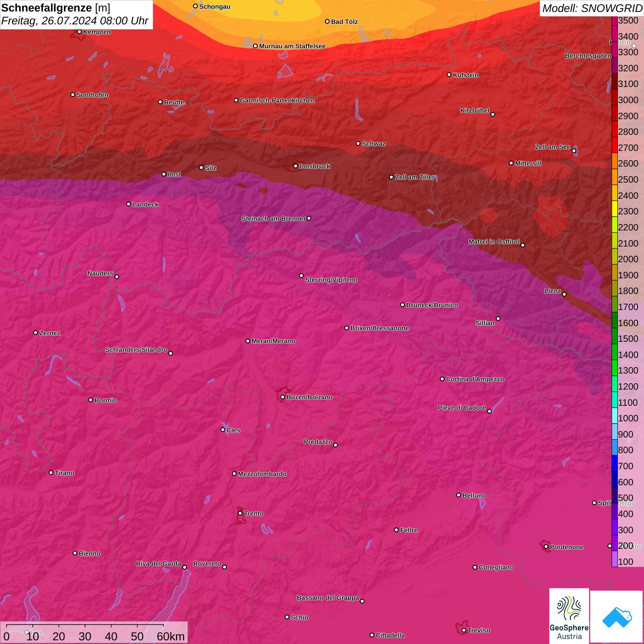
Task: Click the "Bassano del Grappa" label
Action: (x=328, y=598)
